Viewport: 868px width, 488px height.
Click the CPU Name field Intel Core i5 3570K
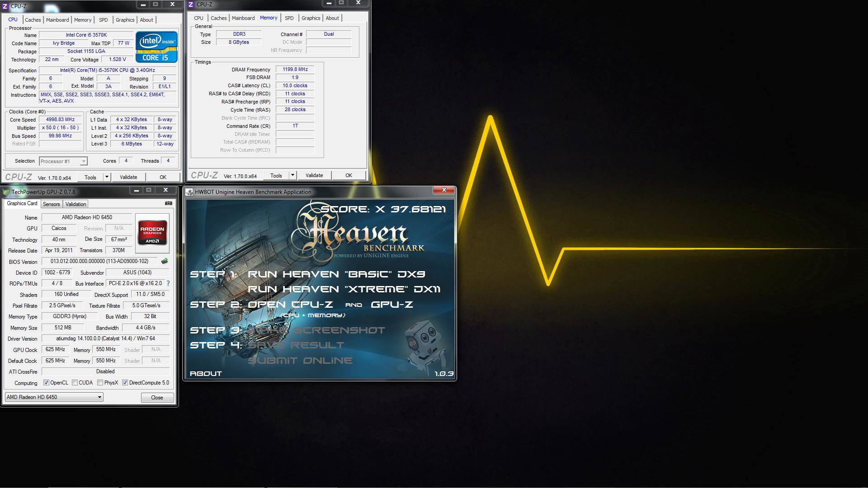86,35
